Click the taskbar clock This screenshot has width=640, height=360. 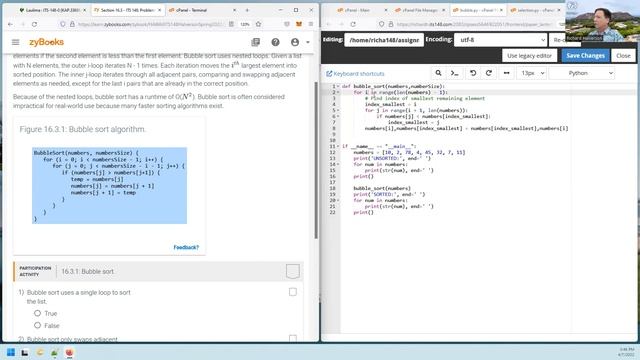click(x=627, y=352)
